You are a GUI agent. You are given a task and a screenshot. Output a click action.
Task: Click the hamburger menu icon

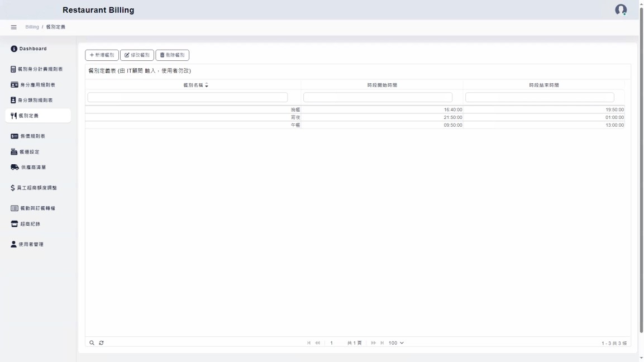(14, 27)
